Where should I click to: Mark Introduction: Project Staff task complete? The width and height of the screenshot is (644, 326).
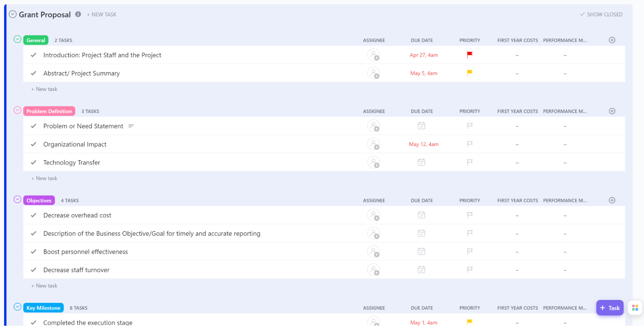click(34, 55)
